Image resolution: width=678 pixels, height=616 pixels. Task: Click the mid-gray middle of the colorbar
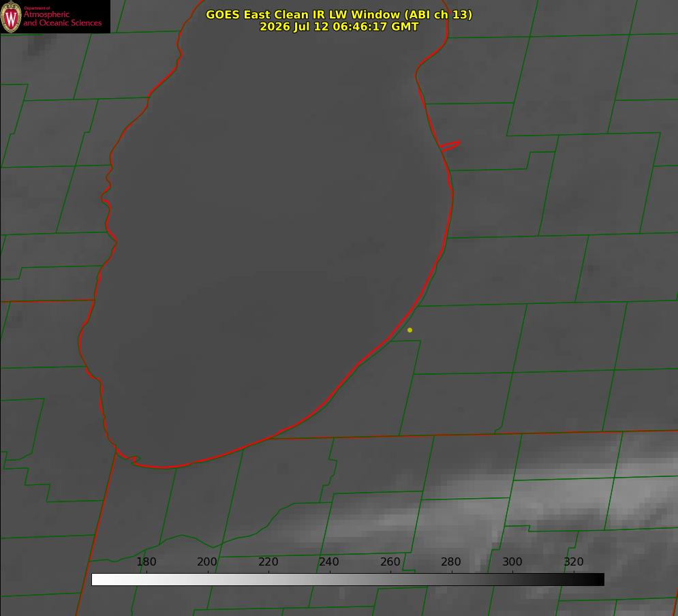click(348, 580)
